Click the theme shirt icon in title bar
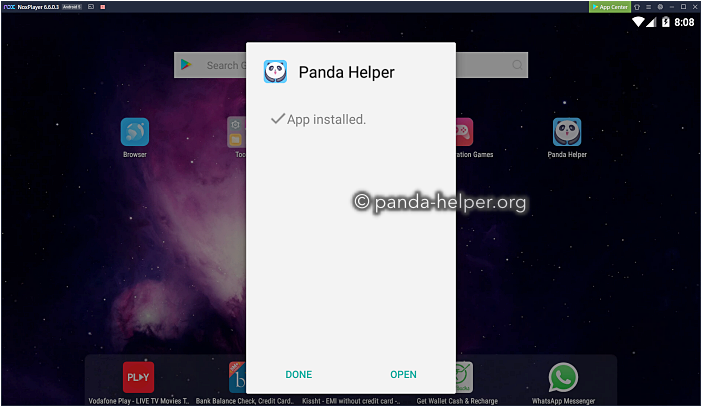Screen dimensions: 701x407 (x=637, y=7)
